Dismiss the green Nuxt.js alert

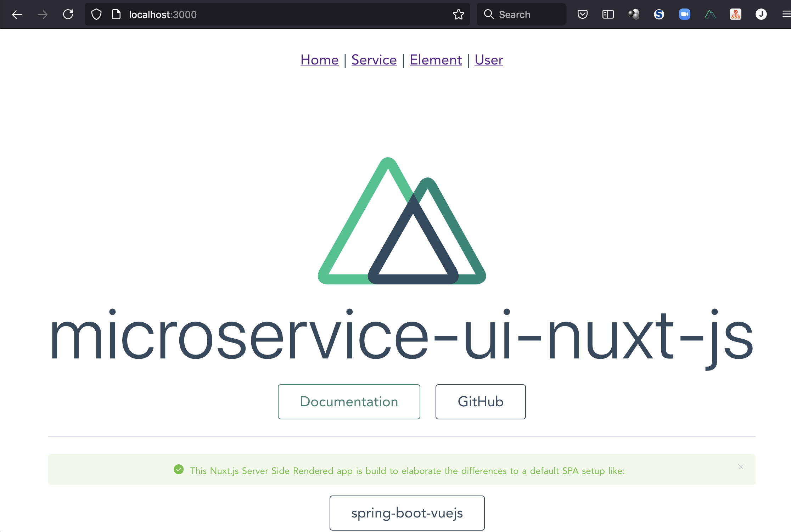coord(741,467)
